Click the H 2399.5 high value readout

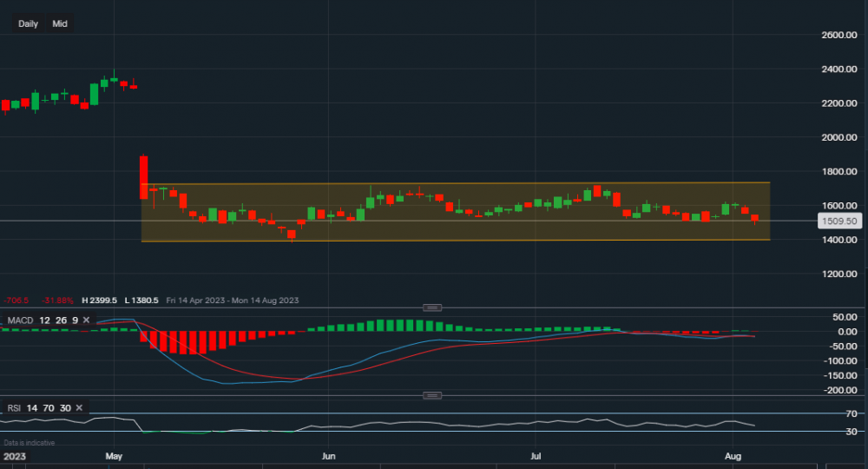(x=100, y=301)
